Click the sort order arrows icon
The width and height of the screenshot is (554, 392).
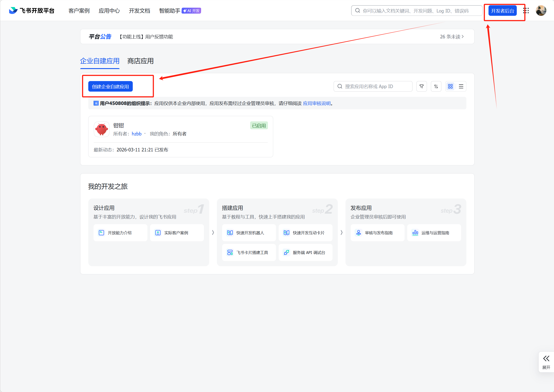pos(436,86)
